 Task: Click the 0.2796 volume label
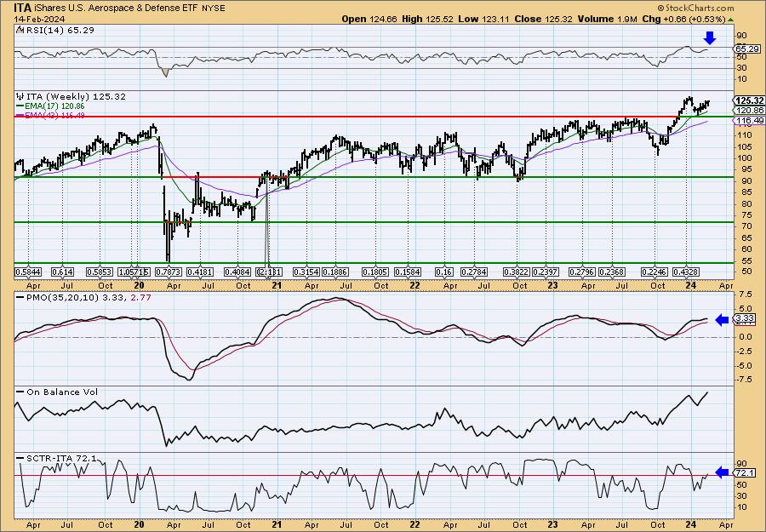[582, 272]
